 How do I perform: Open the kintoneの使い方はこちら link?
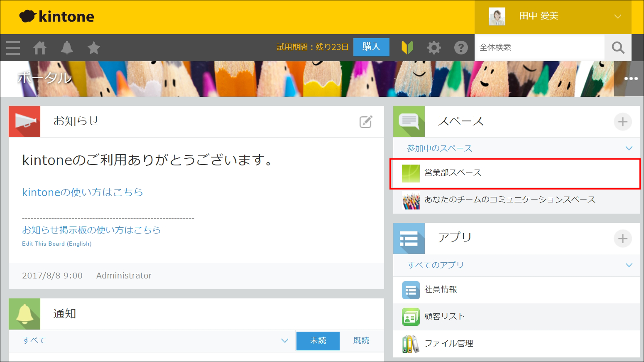(83, 192)
